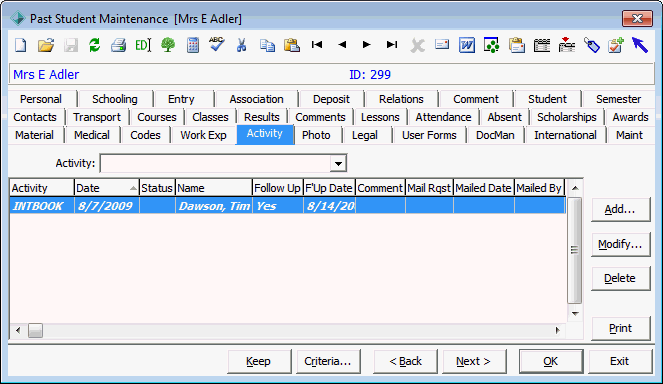Sort by the Date column header
This screenshot has width=663, height=384.
tap(107, 188)
